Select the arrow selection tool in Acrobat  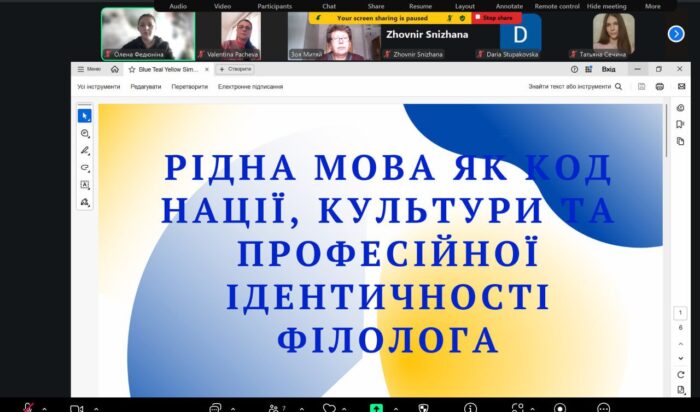[x=85, y=116]
